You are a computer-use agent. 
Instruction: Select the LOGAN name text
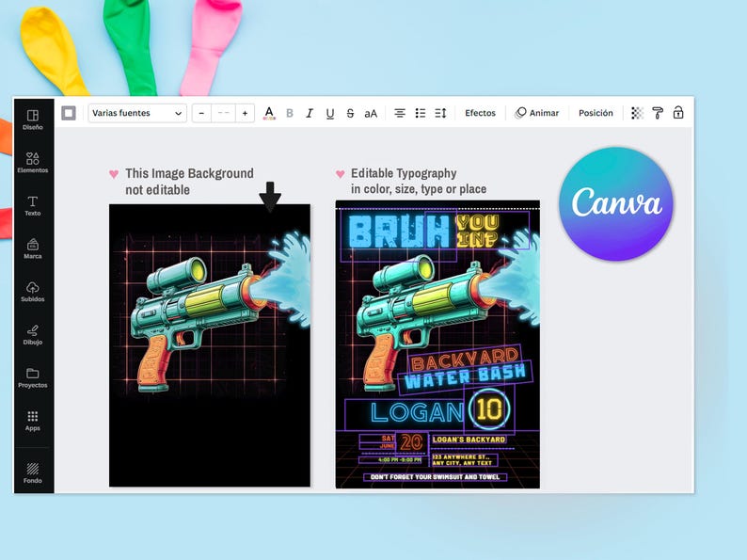click(x=417, y=413)
